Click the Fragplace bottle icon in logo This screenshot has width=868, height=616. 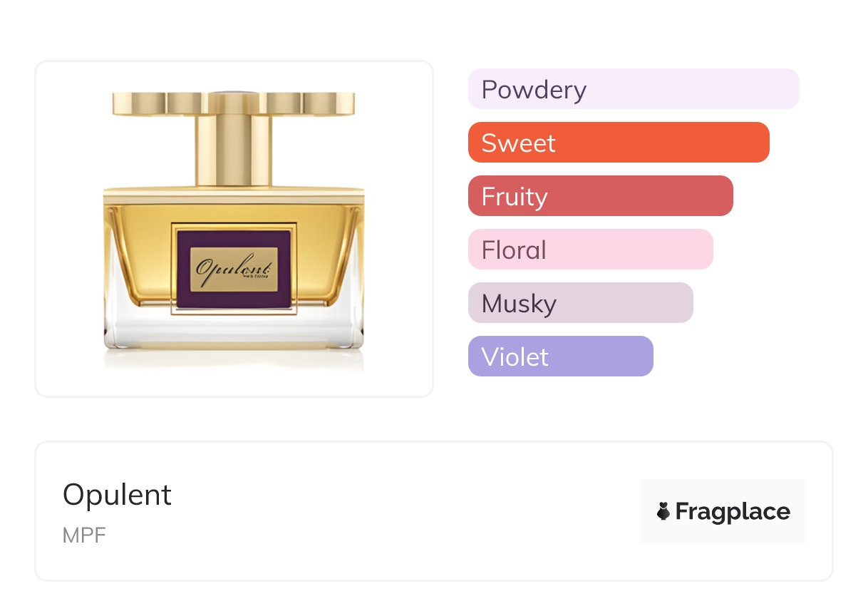[663, 511]
